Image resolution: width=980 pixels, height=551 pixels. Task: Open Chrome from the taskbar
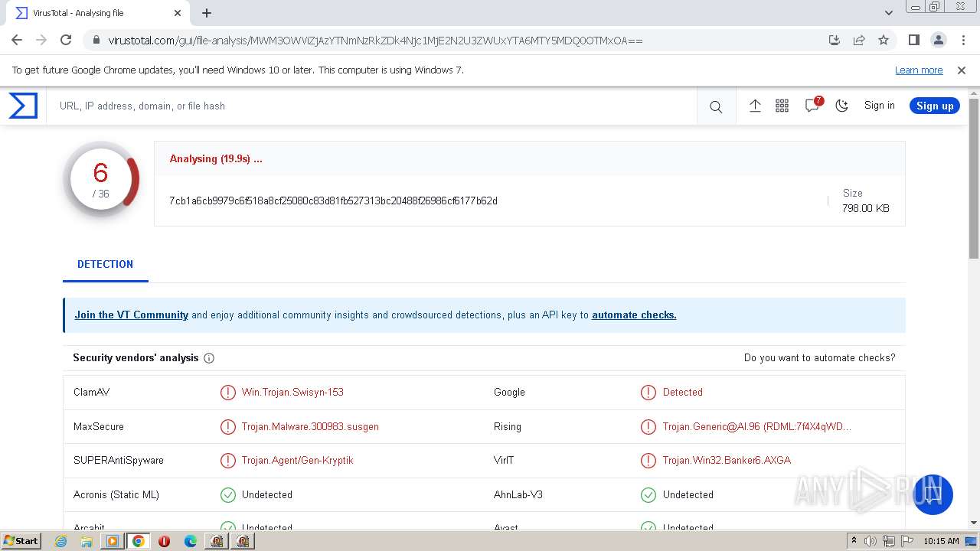(x=139, y=541)
